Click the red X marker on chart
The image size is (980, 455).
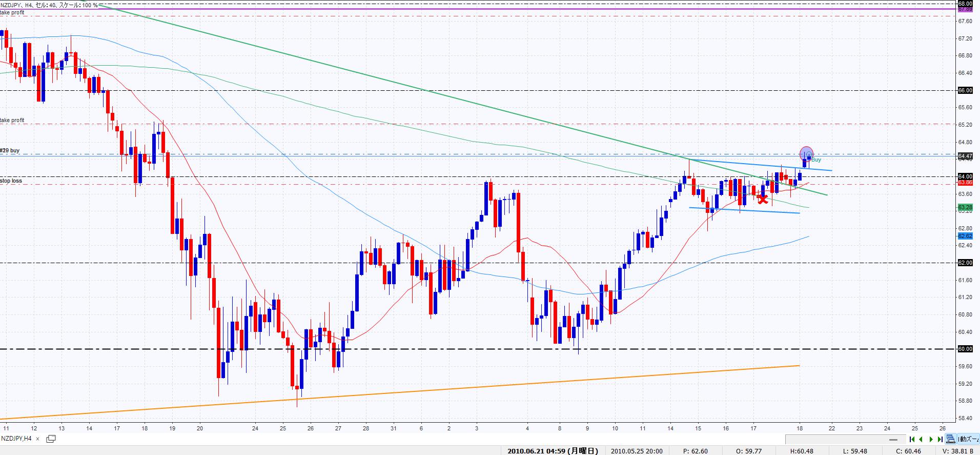point(762,199)
